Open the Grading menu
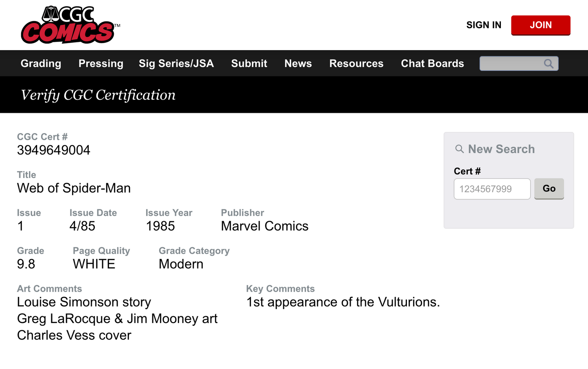This screenshot has height=369, width=588. point(41,64)
